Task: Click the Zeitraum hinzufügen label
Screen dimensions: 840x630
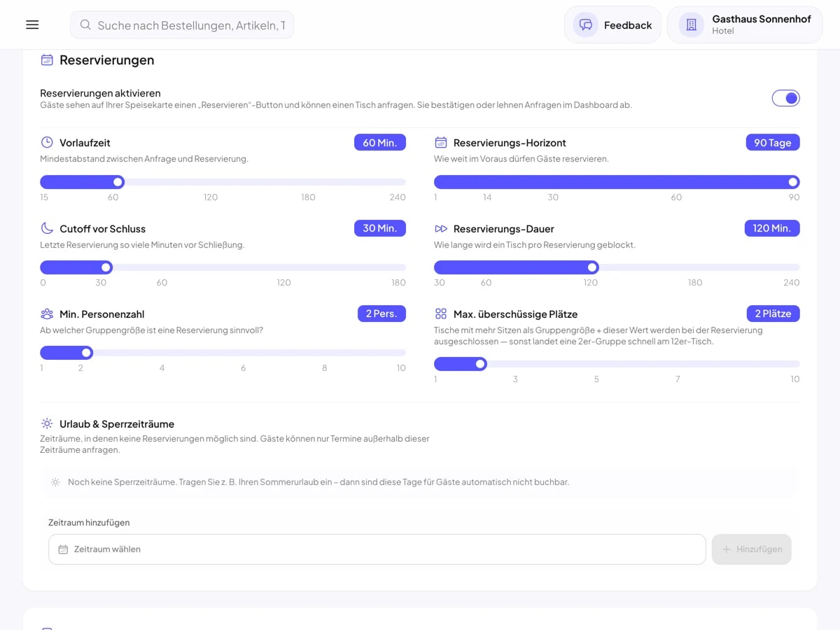Action: [x=89, y=523]
